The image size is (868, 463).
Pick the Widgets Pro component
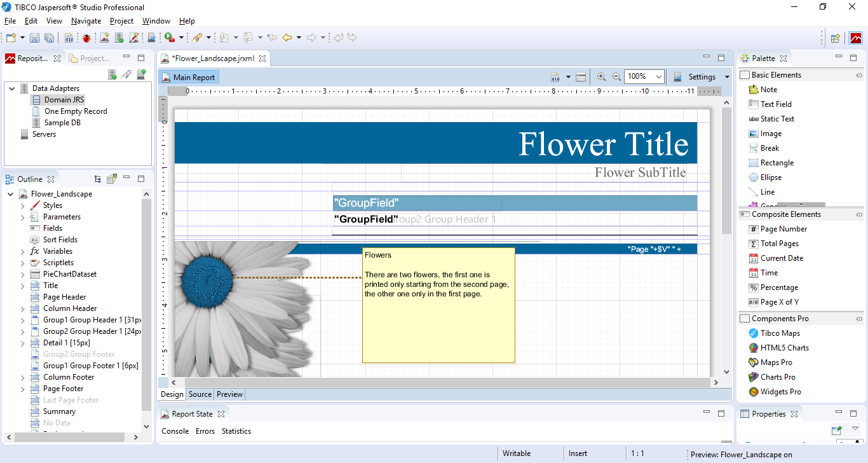click(x=774, y=392)
